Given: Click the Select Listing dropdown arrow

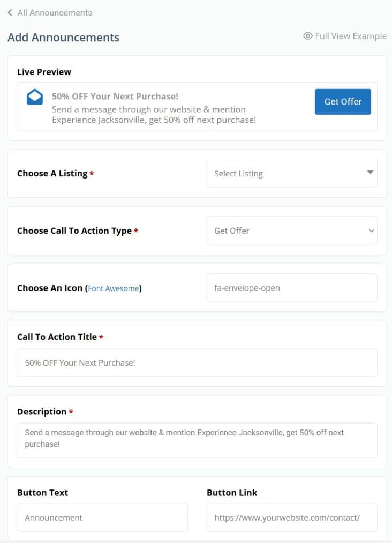Looking at the screenshot, I should [370, 172].
